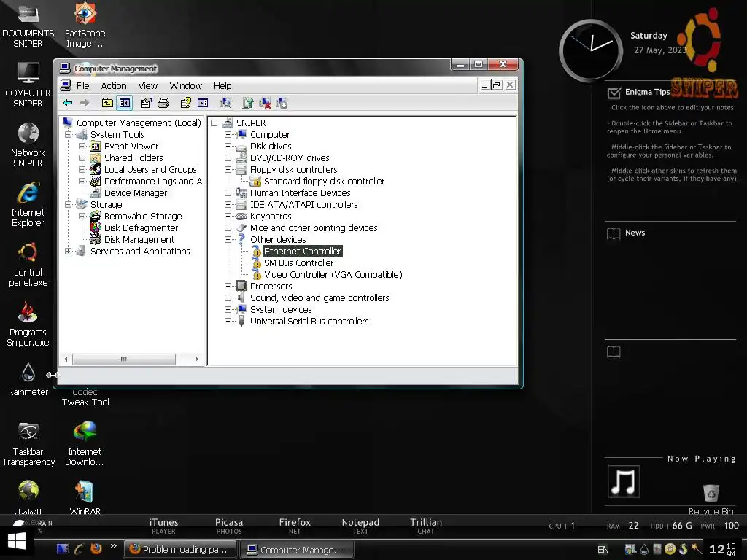Open Internet Download Manager desktop icon
Image resolution: width=747 pixels, height=560 pixels.
pos(85,444)
